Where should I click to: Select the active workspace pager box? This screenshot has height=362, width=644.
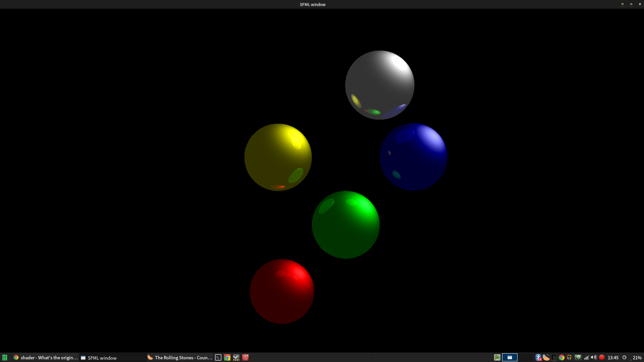[x=509, y=358]
